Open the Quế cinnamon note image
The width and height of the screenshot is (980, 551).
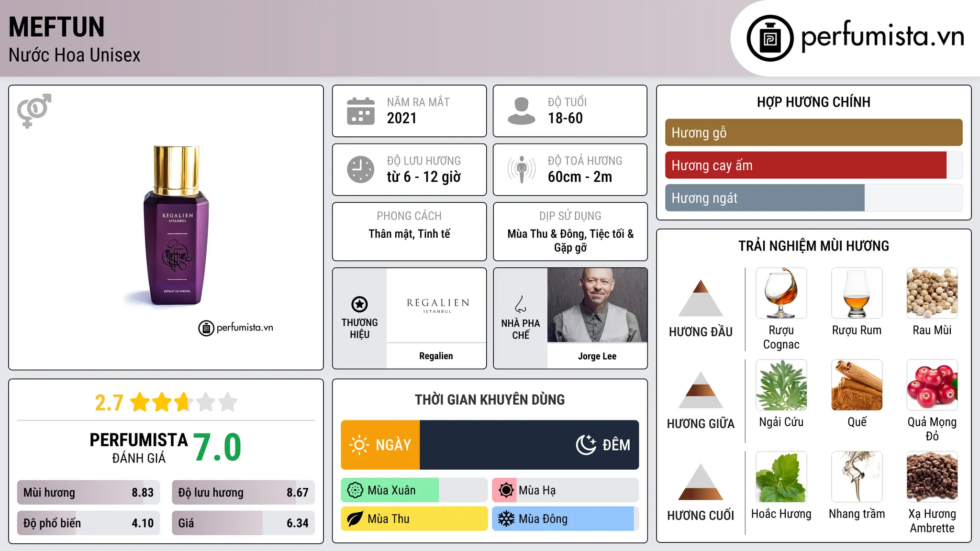(x=857, y=385)
